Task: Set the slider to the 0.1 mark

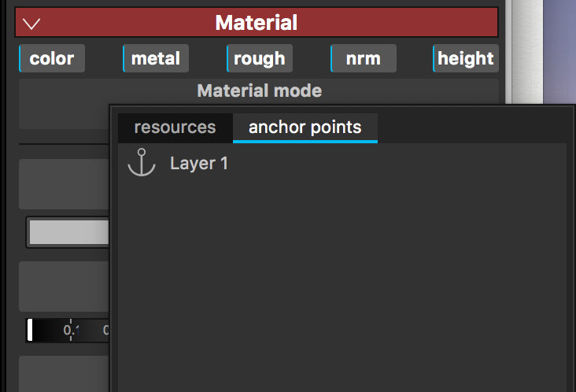Action: [71, 330]
